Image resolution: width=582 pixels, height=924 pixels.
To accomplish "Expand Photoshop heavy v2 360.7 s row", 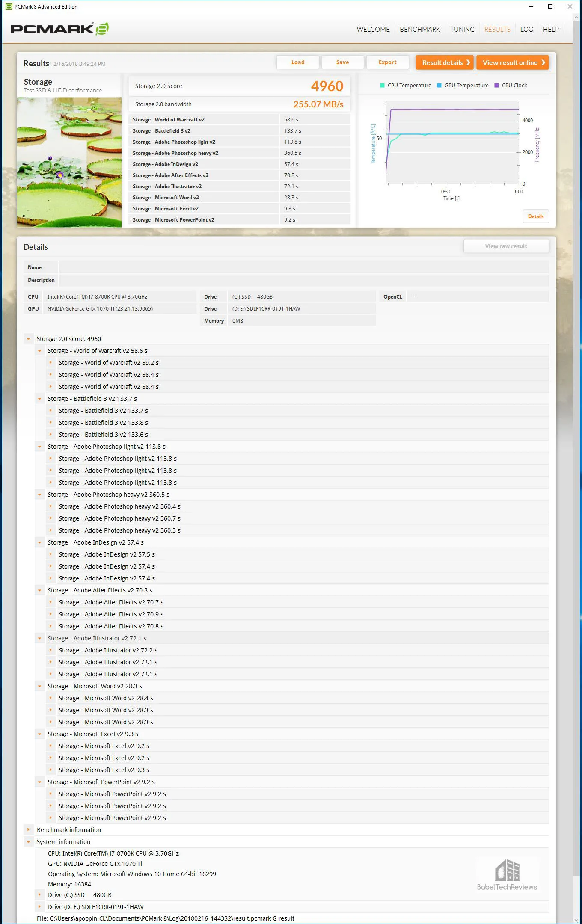I will [x=50, y=518].
